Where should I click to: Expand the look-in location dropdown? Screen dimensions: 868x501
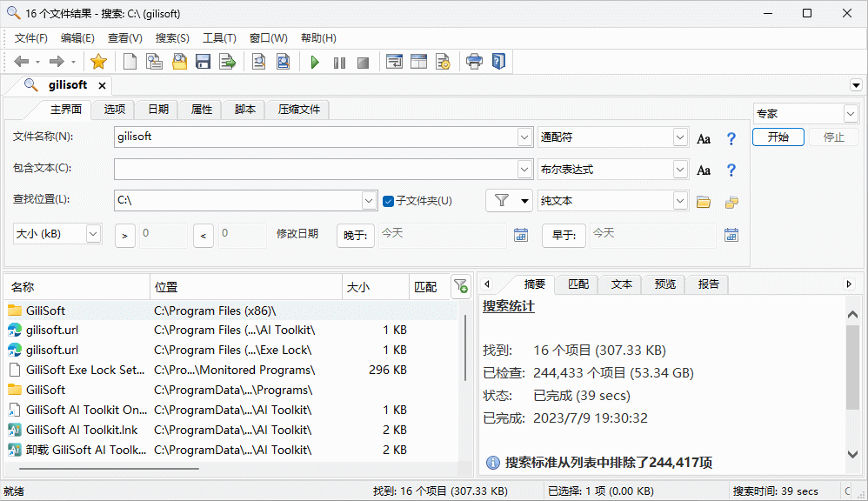(370, 200)
